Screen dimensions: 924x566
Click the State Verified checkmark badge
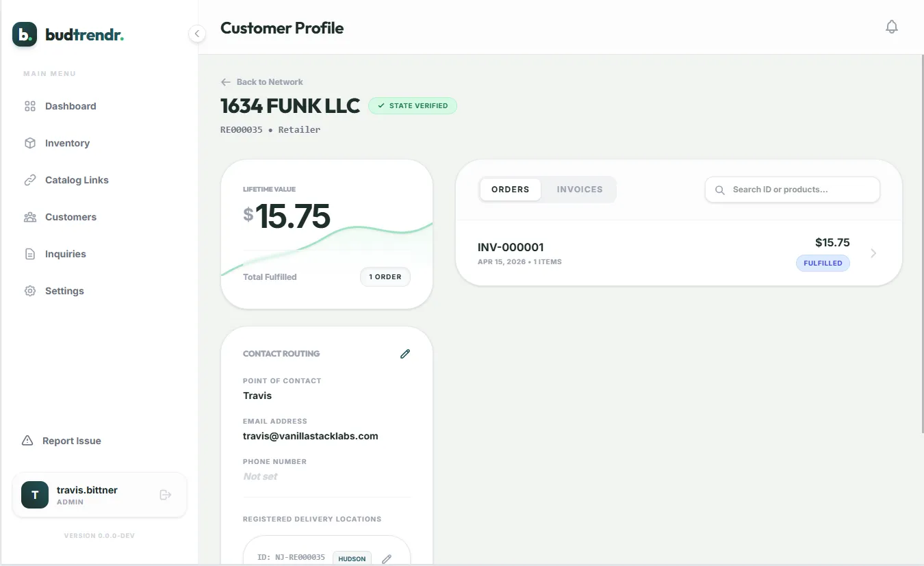pos(413,106)
